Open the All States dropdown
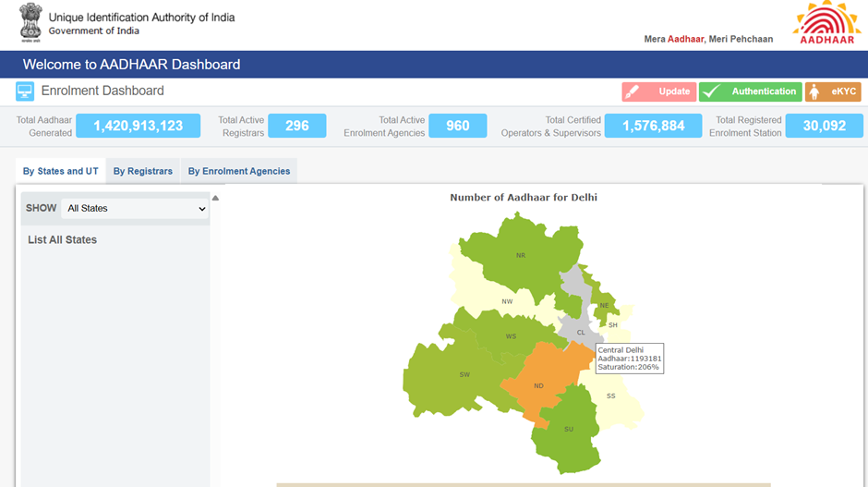This screenshot has width=868, height=487. pyautogui.click(x=135, y=209)
